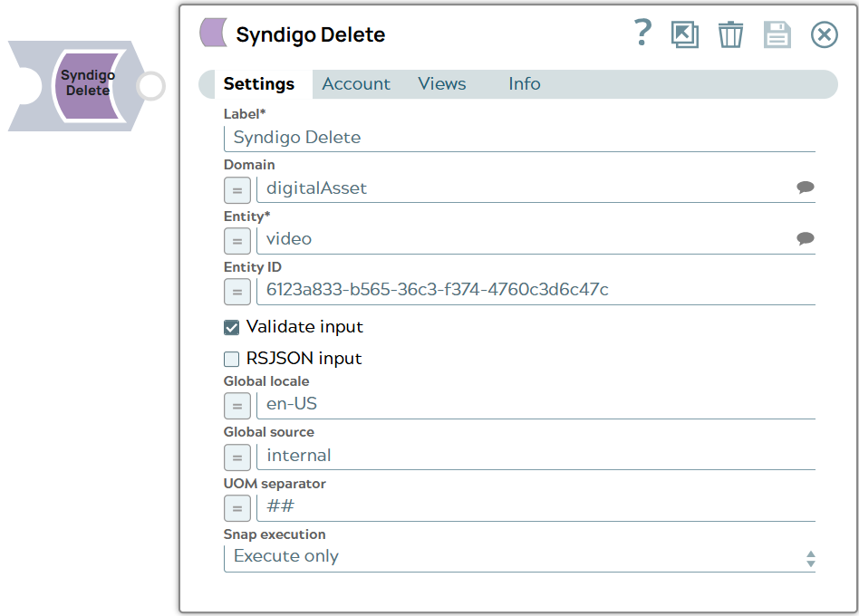Uncheck the Validate input checkbox
The height and width of the screenshot is (616, 859).
[x=230, y=329]
